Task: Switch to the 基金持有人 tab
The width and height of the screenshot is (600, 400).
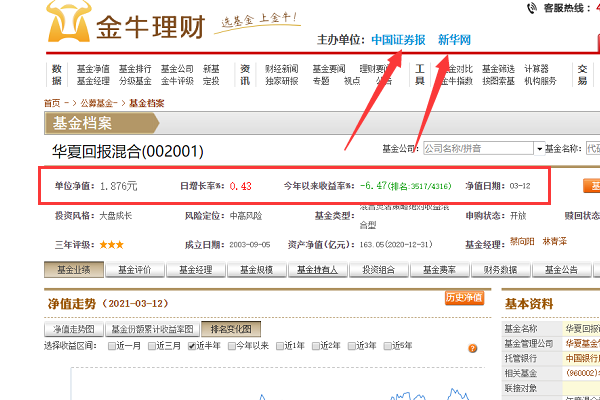Action: click(x=318, y=270)
